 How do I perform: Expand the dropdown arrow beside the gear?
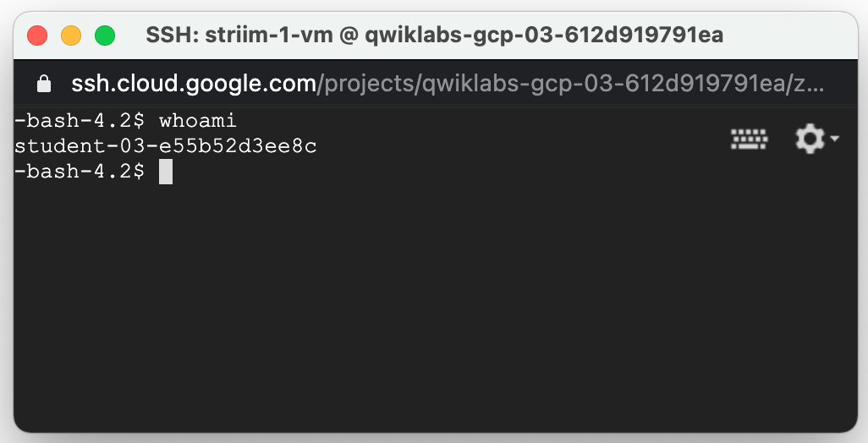pyautogui.click(x=834, y=139)
